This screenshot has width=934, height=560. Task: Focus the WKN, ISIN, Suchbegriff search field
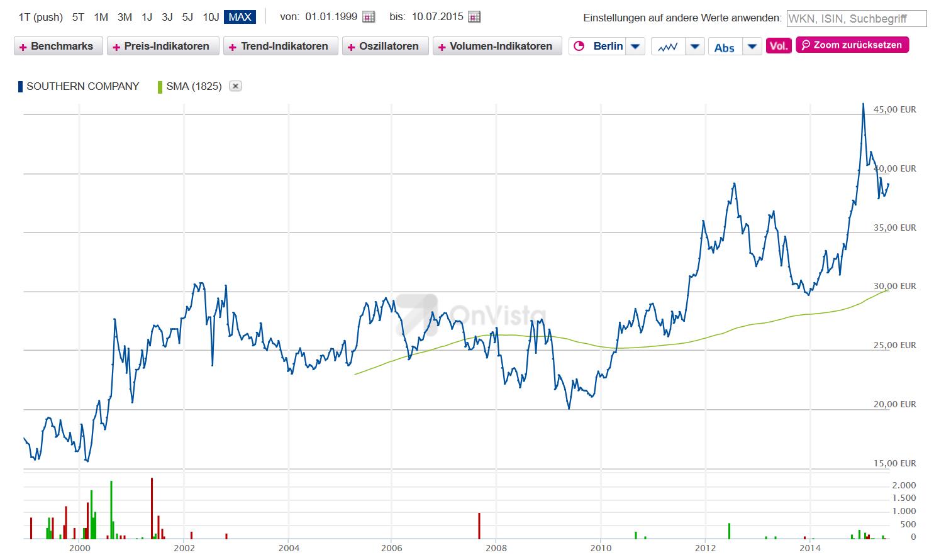tap(856, 19)
